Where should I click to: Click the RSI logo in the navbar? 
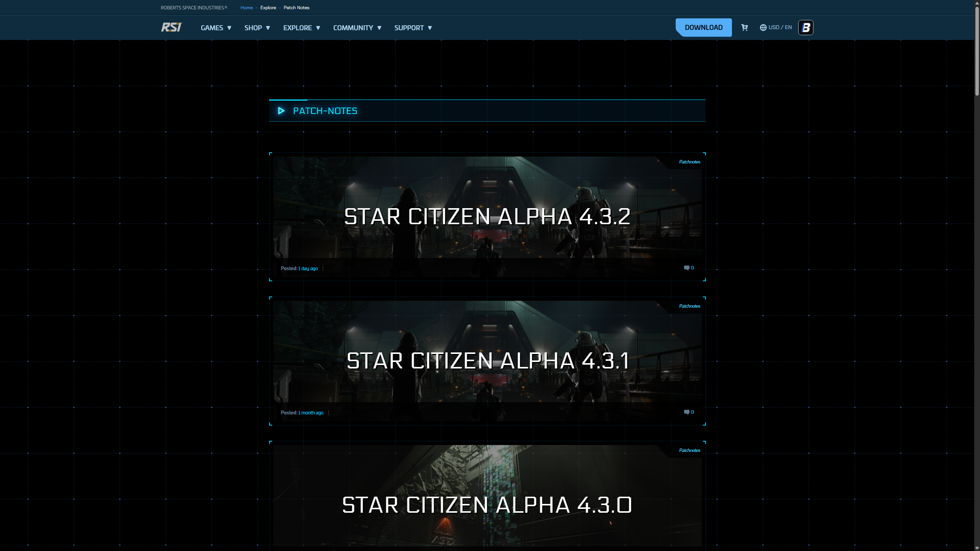point(171,27)
